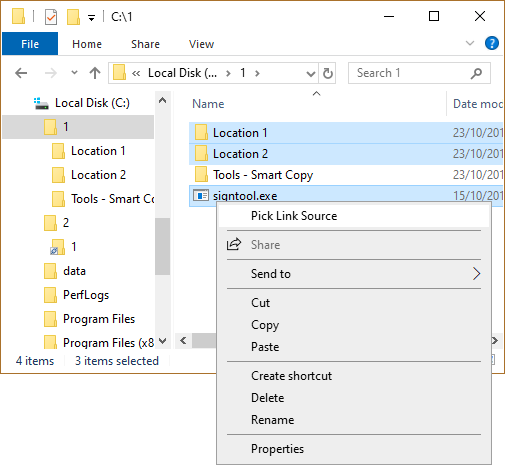505x465 pixels.
Task: Click the Help question mark icon
Action: [492, 43]
